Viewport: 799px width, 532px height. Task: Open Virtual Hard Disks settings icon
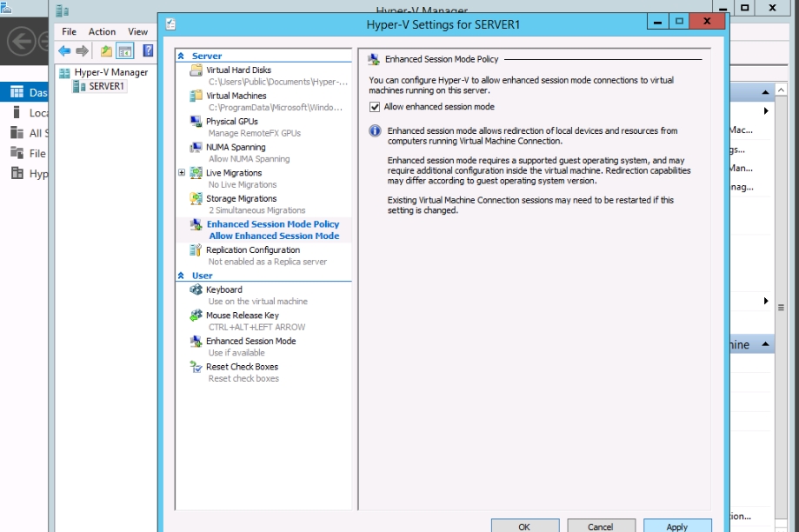pyautogui.click(x=196, y=70)
